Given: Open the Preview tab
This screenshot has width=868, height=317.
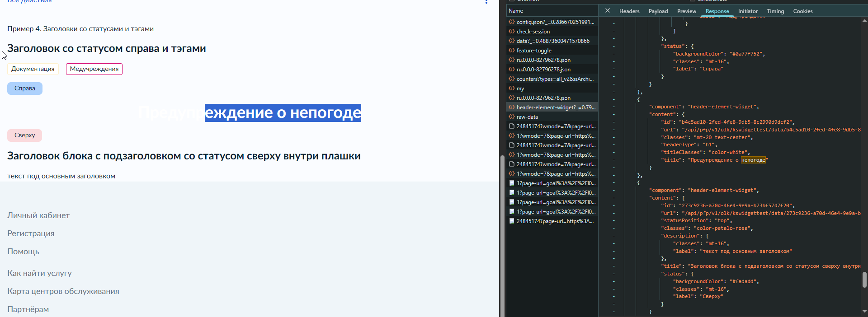Looking at the screenshot, I should (687, 11).
